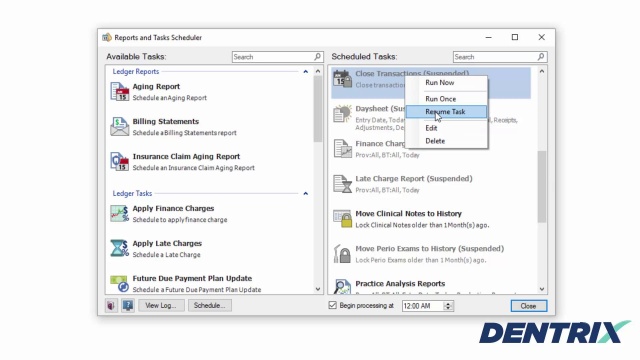Click the Scheduled Tasks scroll down arrow
This screenshot has width=640, height=360.
click(542, 289)
